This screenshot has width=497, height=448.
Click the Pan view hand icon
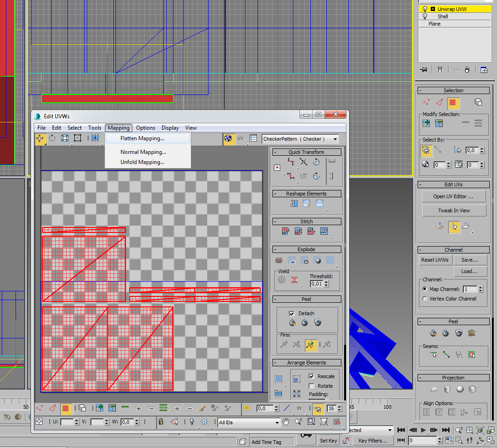coord(286,422)
